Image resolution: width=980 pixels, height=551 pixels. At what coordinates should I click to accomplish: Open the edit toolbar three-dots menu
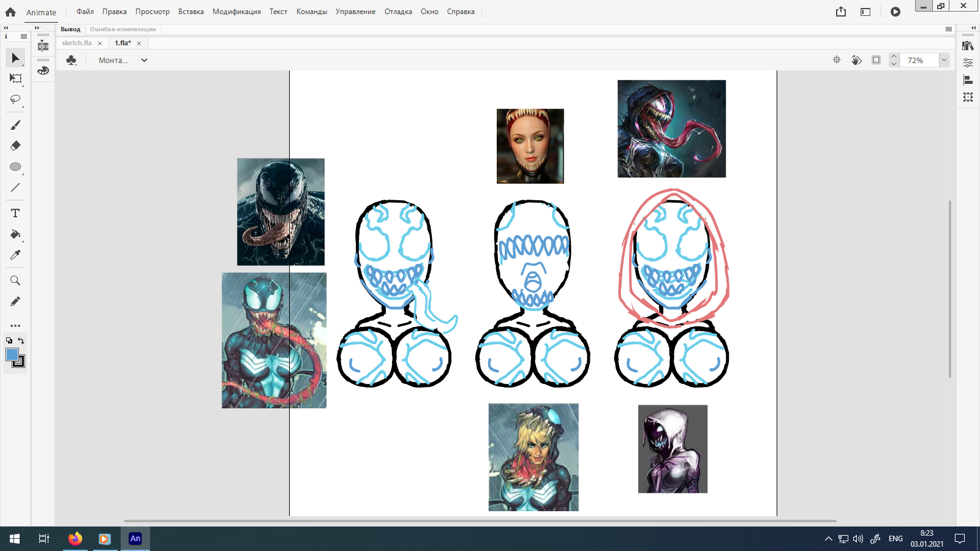[15, 326]
